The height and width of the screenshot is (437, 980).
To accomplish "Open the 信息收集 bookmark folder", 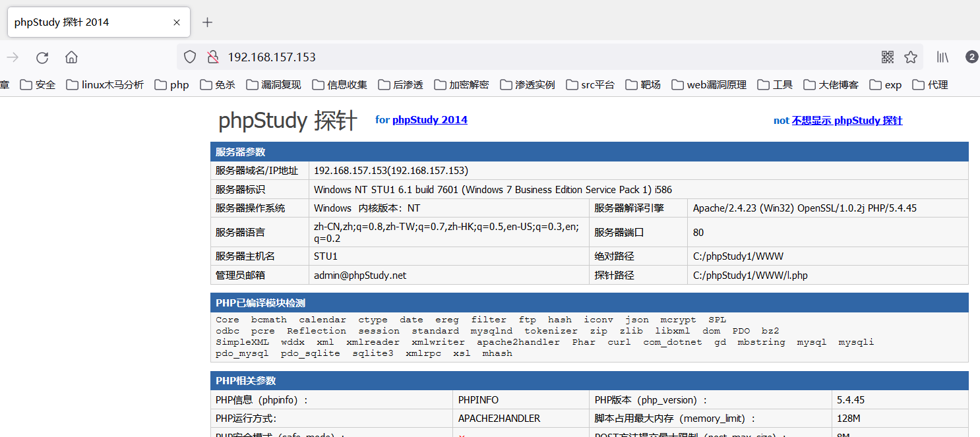I will (x=340, y=85).
